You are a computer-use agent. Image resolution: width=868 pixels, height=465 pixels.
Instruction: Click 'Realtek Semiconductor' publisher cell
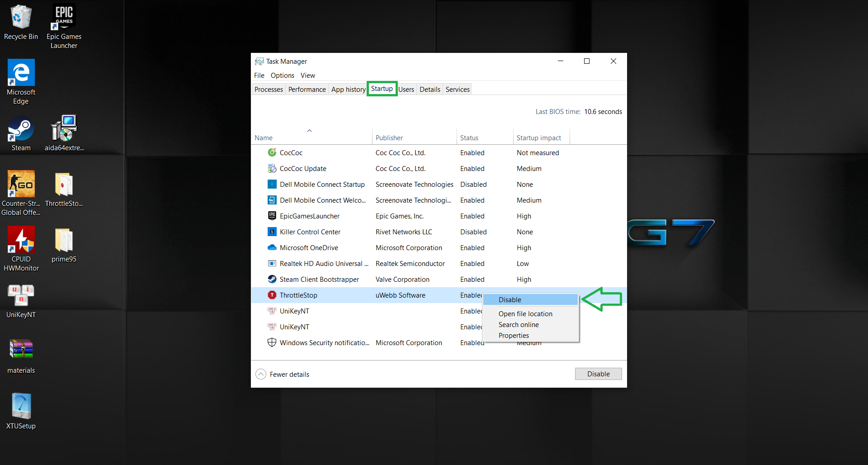[410, 263]
